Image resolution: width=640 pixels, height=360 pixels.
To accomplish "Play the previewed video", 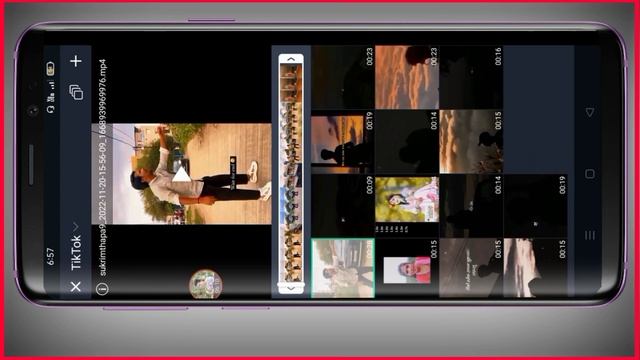I will [x=182, y=175].
